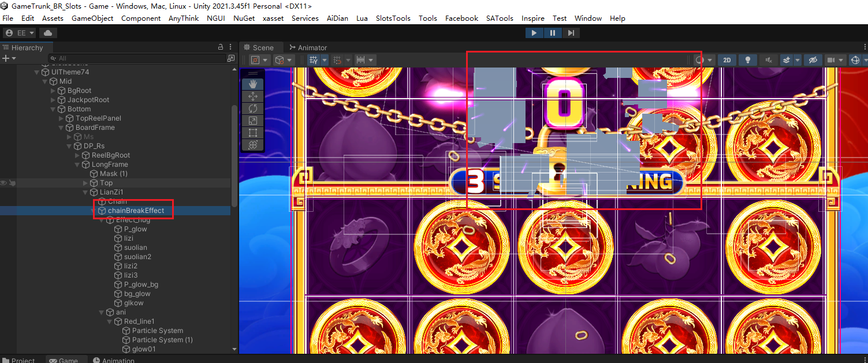Click the Step frame button
The width and height of the screenshot is (868, 363).
(x=571, y=33)
